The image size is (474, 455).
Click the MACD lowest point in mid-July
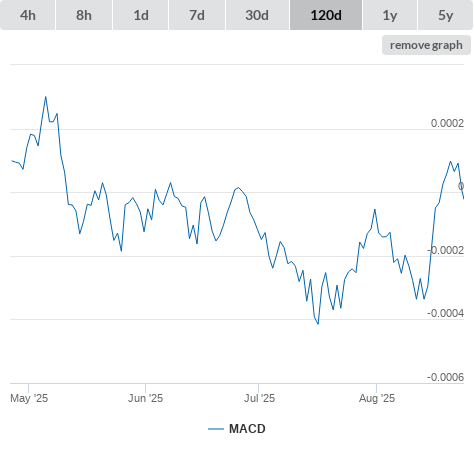(x=318, y=324)
